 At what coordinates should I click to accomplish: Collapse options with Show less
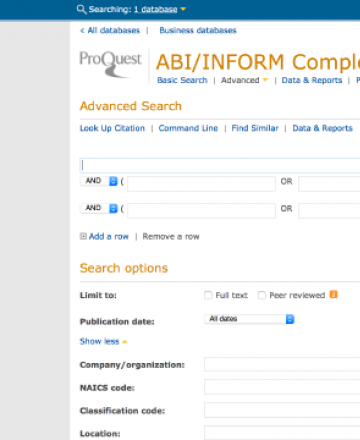click(x=103, y=342)
